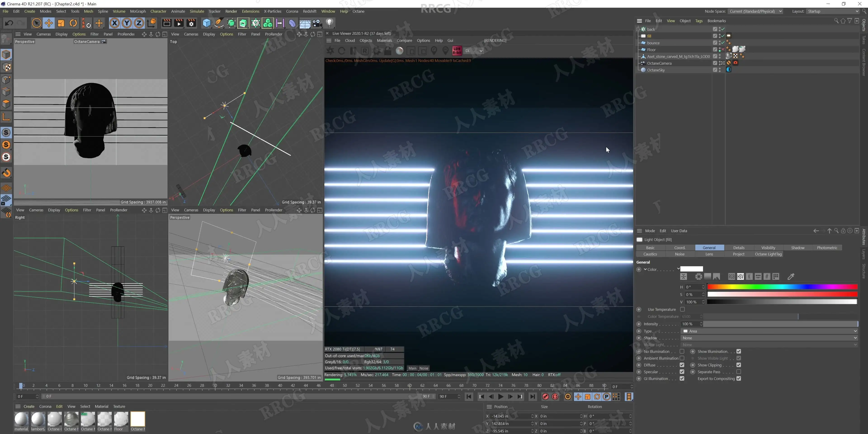The width and height of the screenshot is (868, 434).
Task: Select the Move tool in top toolbar
Action: click(49, 23)
